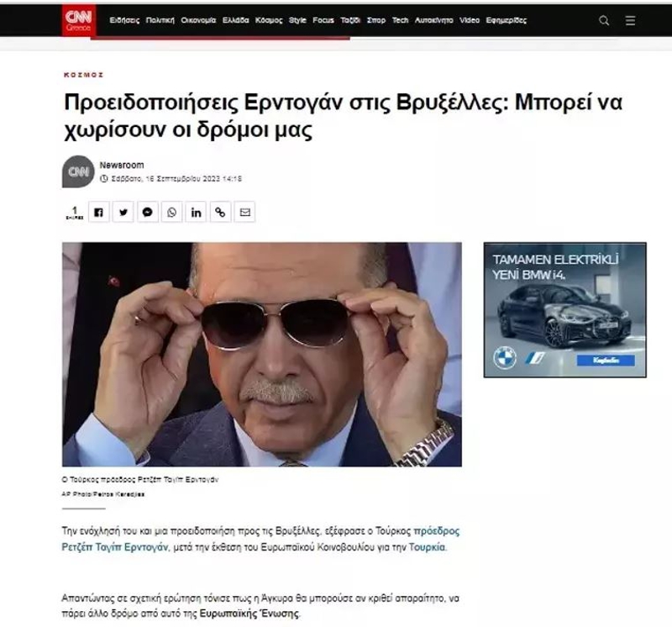Open the Εφημερίδες nav item
Screen dimensions: 672x627
(507, 20)
